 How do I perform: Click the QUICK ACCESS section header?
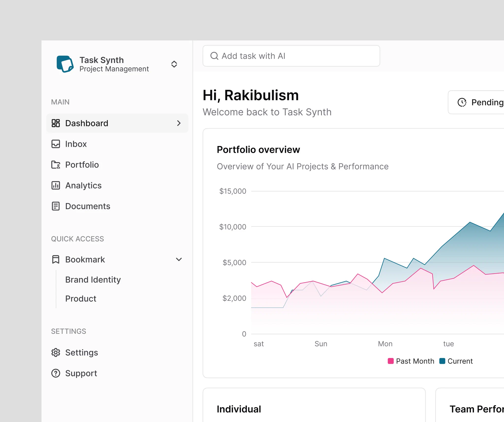[x=77, y=239]
